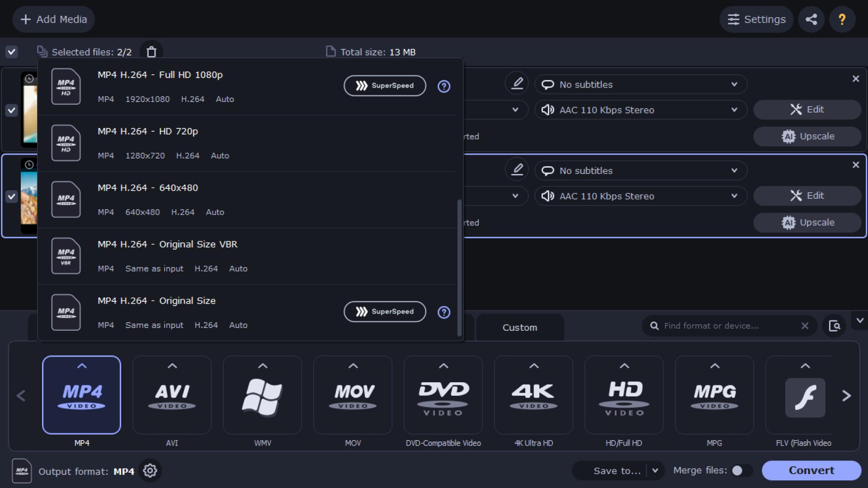Screen dimensions: 868x488
Task: Click the question mark beside the SuperSpeed badge
Action: pyautogui.click(x=444, y=86)
